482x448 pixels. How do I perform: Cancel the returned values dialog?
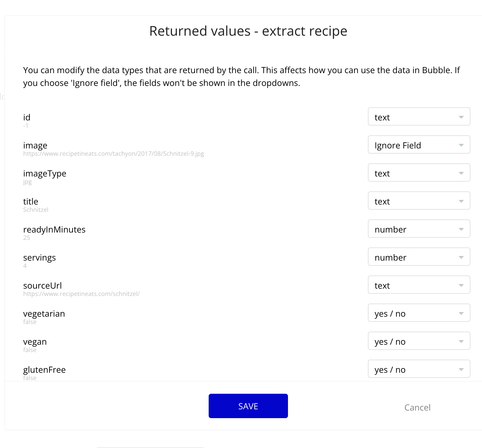pos(417,407)
